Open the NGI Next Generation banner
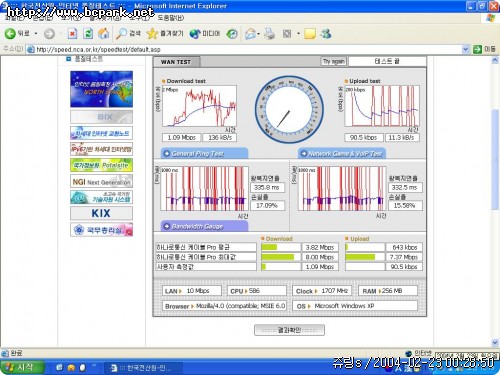 (101, 181)
